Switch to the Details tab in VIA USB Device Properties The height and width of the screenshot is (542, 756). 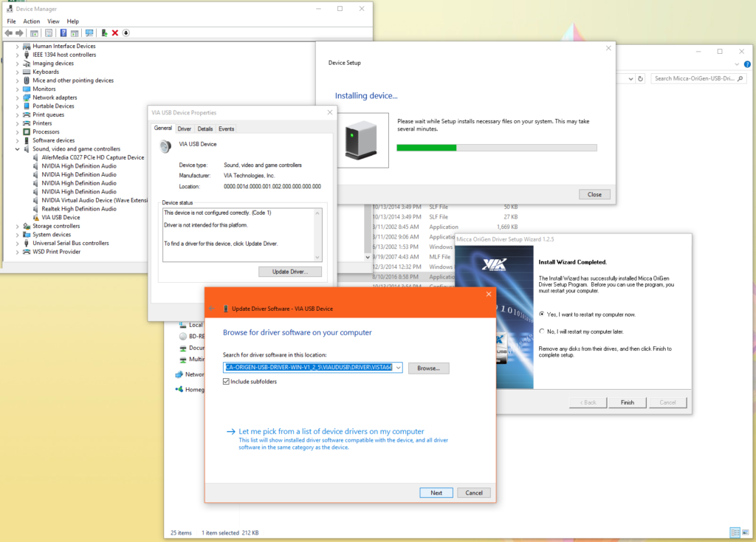pyautogui.click(x=205, y=128)
